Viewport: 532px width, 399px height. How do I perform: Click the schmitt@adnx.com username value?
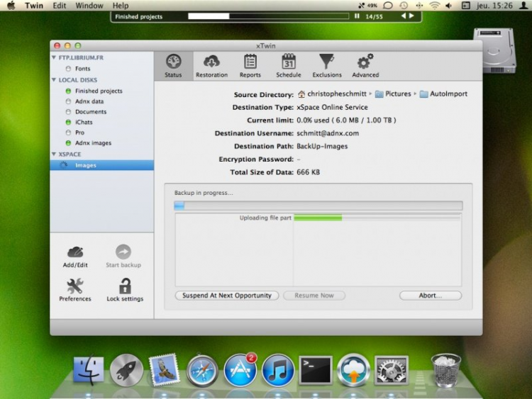click(x=328, y=133)
